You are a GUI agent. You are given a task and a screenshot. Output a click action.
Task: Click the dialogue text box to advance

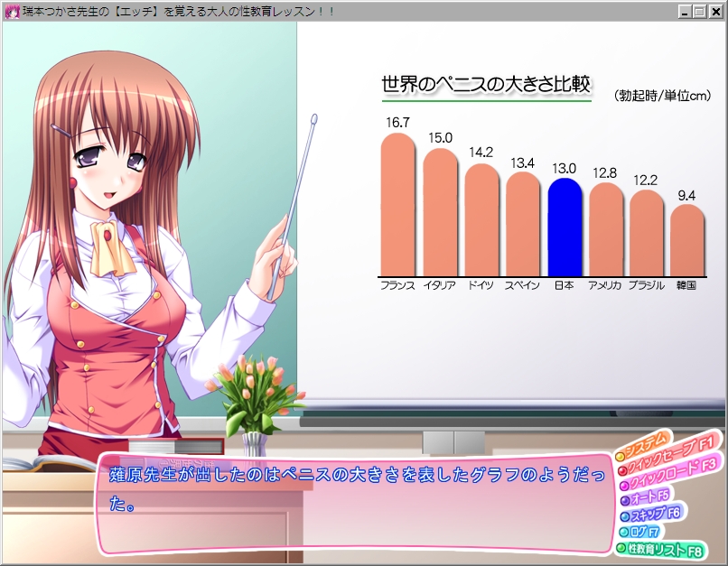tap(355, 504)
